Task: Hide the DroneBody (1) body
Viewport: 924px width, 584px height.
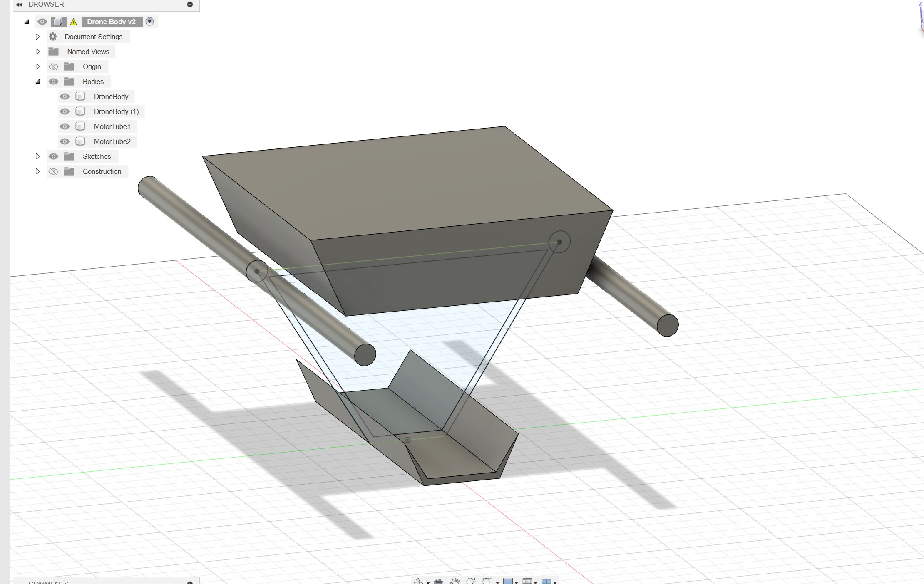Action: (x=65, y=111)
